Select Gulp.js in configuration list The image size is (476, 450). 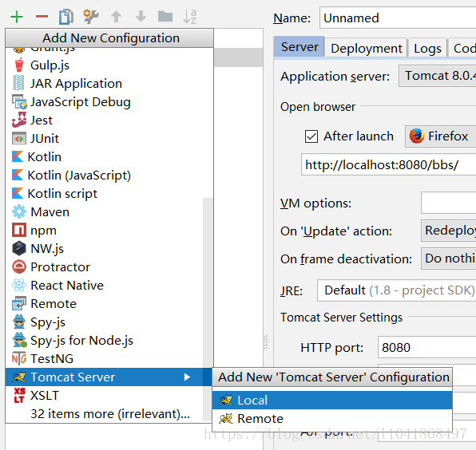click(109, 65)
